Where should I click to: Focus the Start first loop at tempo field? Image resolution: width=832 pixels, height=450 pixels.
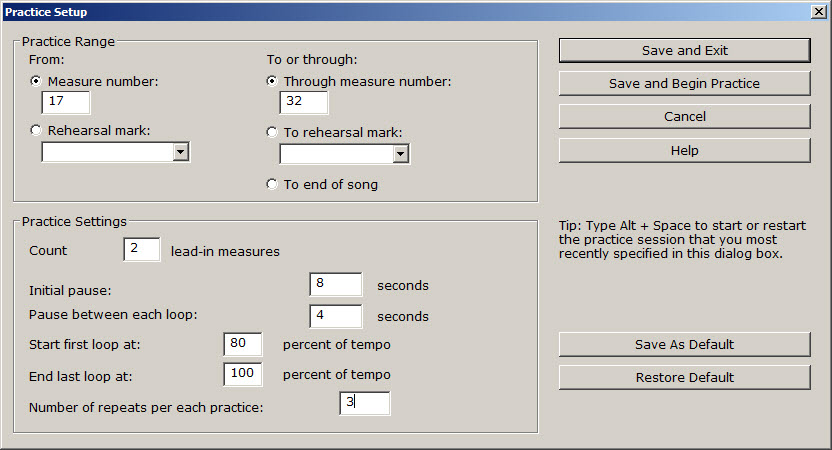click(x=242, y=345)
